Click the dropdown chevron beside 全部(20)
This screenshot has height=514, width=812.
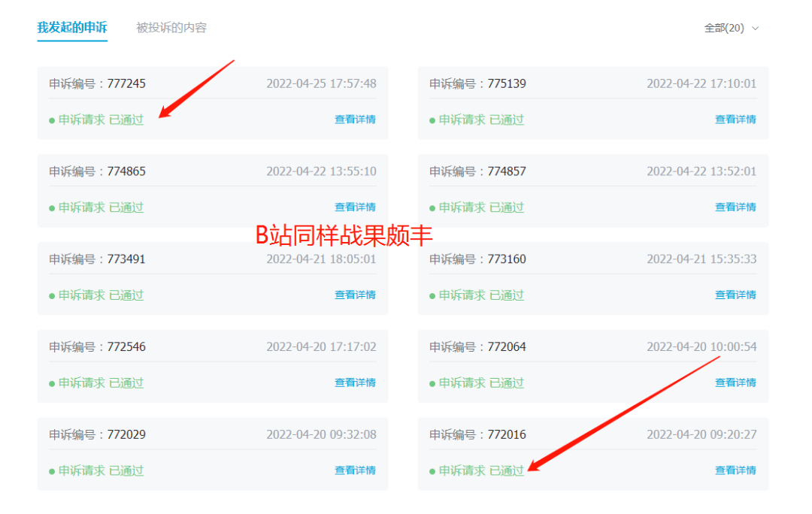pos(756,29)
